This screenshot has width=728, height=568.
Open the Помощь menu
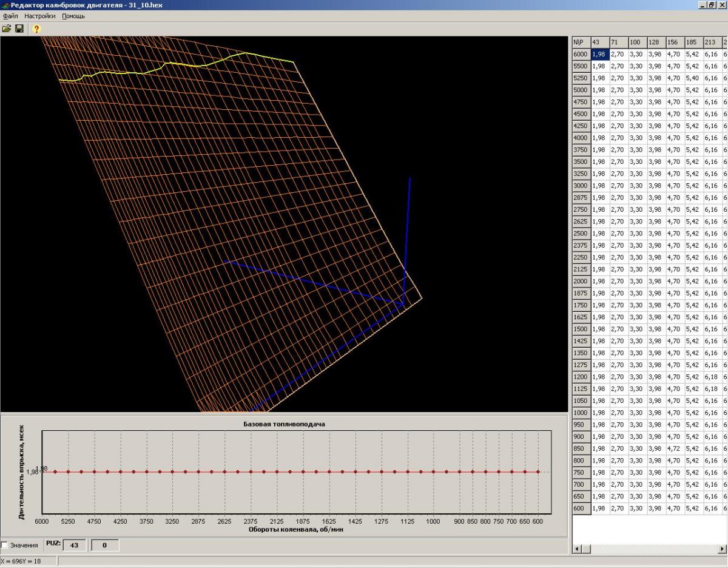point(73,16)
